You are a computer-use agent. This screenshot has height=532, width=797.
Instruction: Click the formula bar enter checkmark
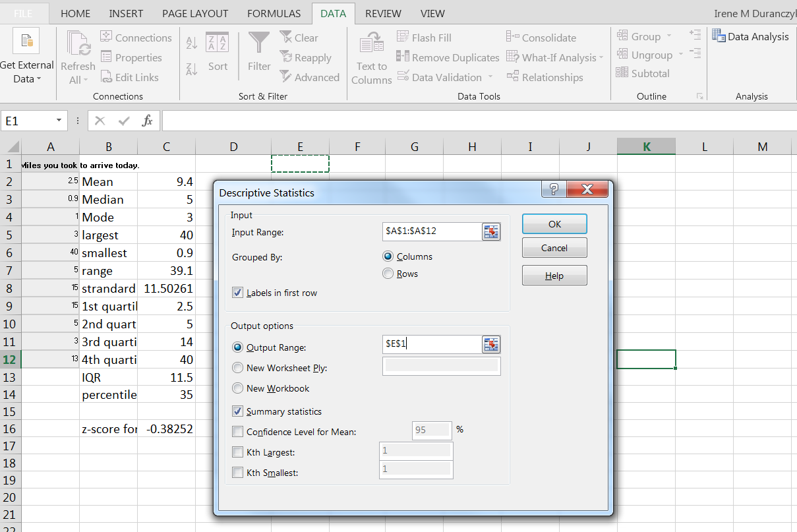point(123,121)
